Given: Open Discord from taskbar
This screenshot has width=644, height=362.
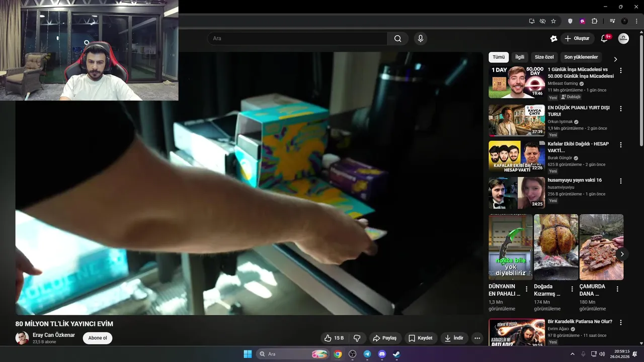Looking at the screenshot, I should coord(382,354).
